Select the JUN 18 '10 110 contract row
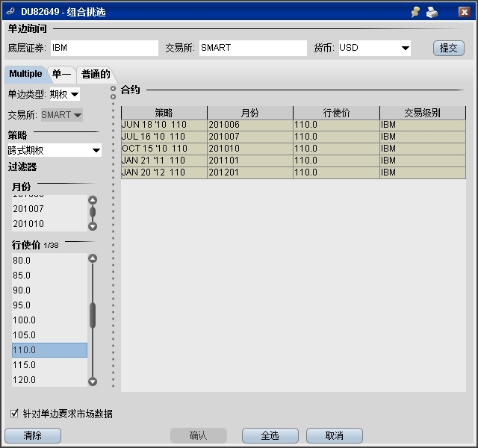 (x=294, y=125)
